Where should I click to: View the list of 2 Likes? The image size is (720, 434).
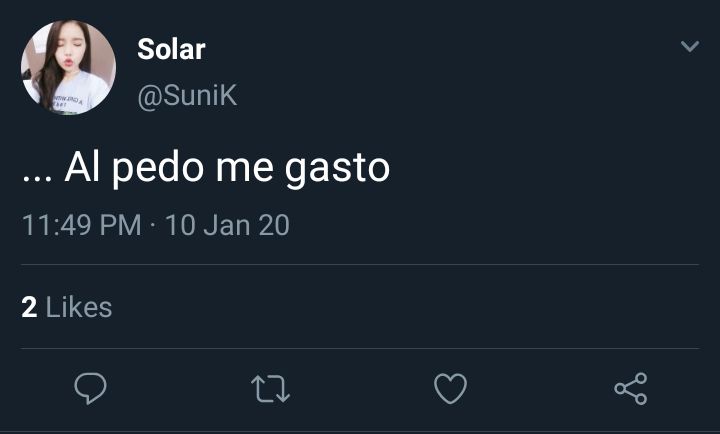coord(67,307)
